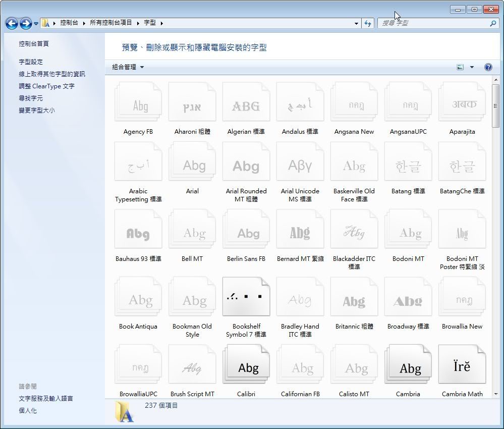504x429 pixels.
Task: Select the Cambria Math font icon
Action: point(462,364)
